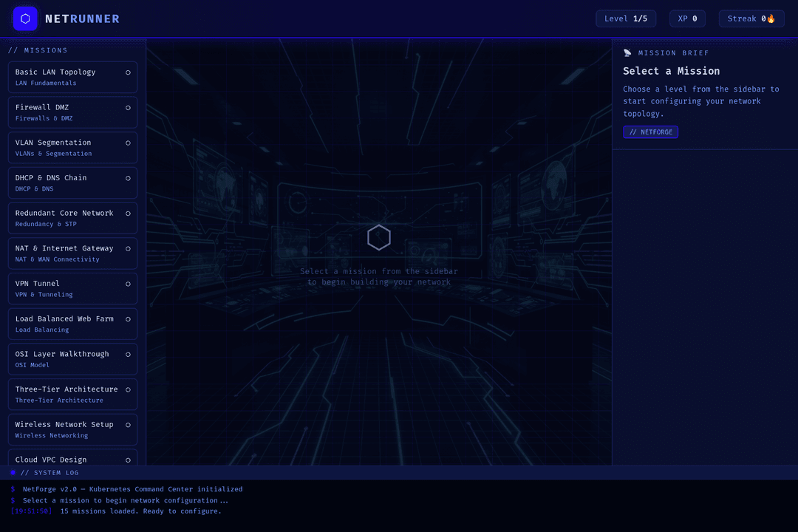Click the 'Choose a level from the sidebar' description

pos(700,101)
